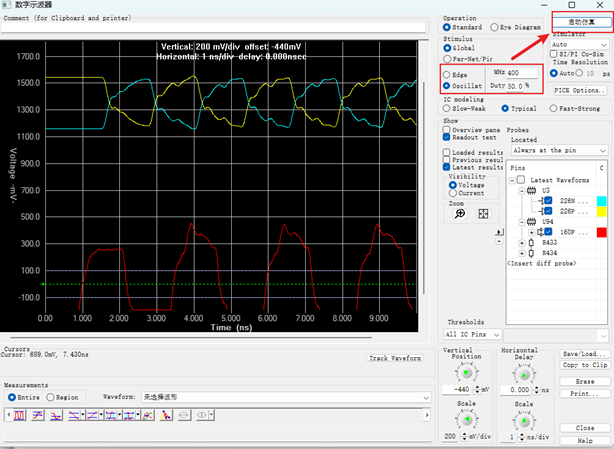Click the first measurement tool icon
The height and width of the screenshot is (449, 614).
(20, 414)
